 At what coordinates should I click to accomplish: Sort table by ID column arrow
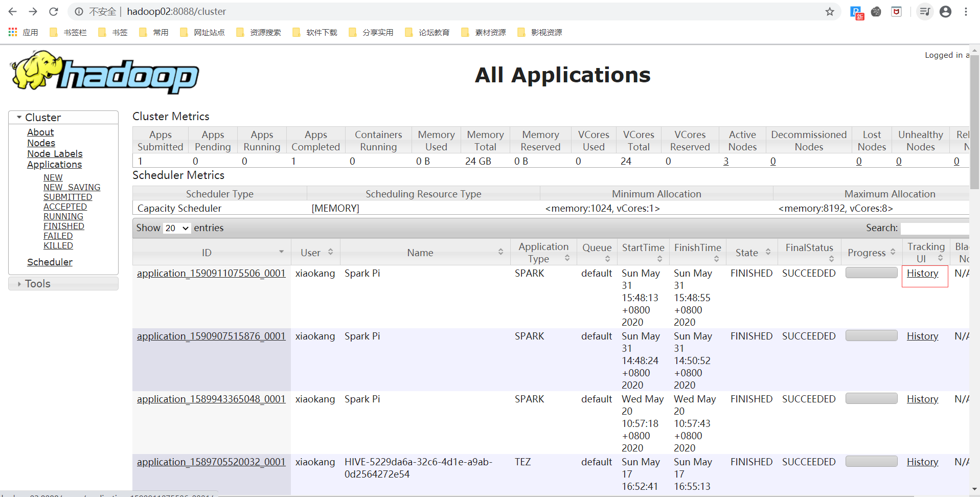[281, 252]
